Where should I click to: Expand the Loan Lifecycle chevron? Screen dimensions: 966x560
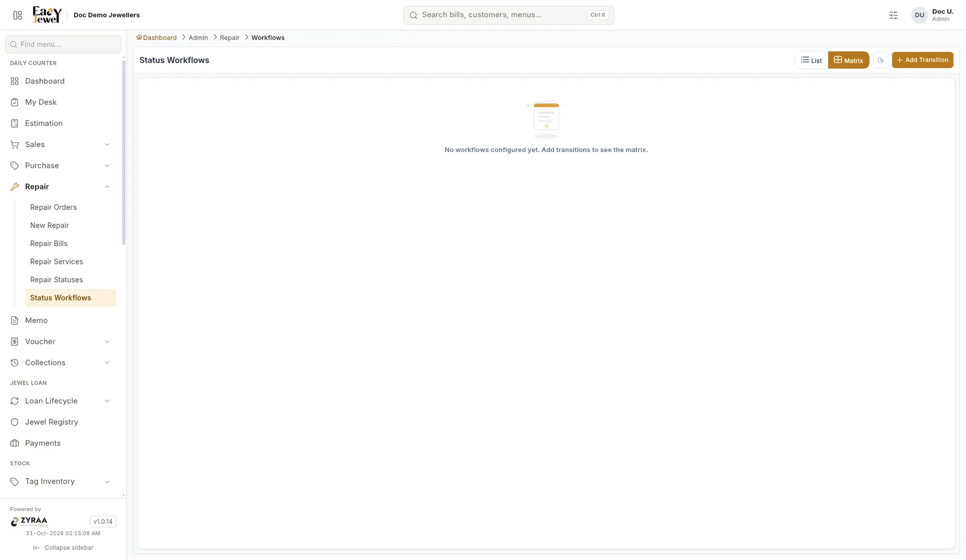[x=107, y=401]
